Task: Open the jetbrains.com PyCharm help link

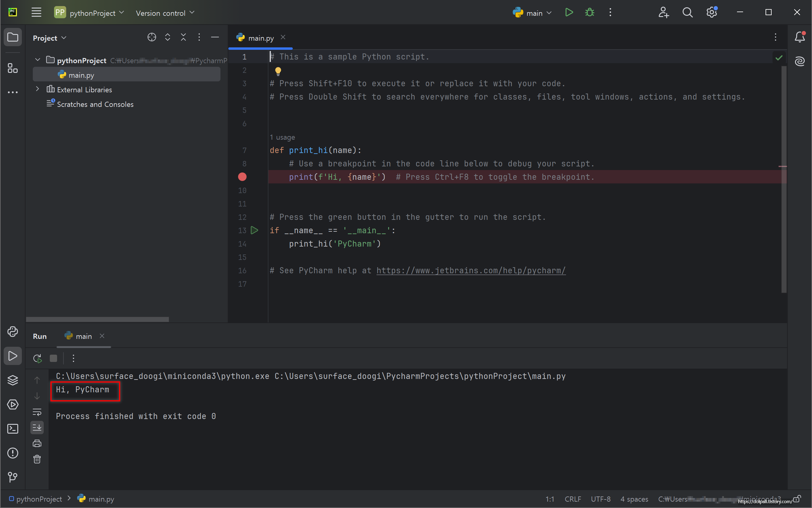Action: (471, 271)
